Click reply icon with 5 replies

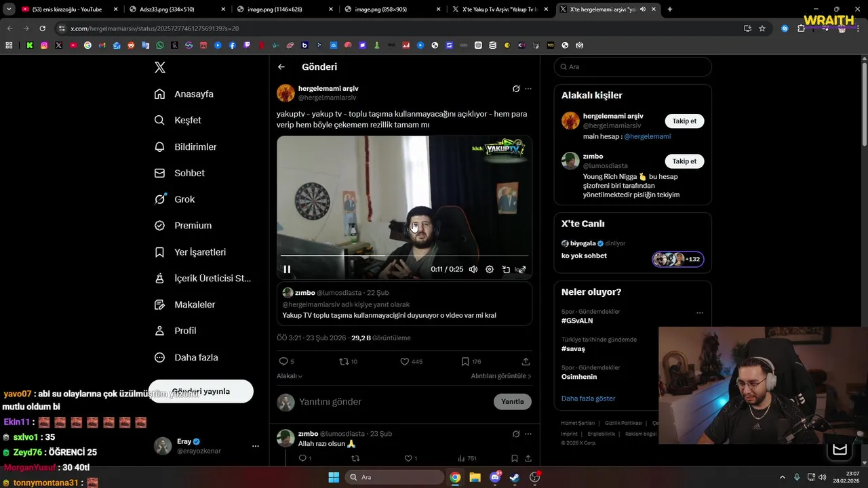[x=286, y=361]
